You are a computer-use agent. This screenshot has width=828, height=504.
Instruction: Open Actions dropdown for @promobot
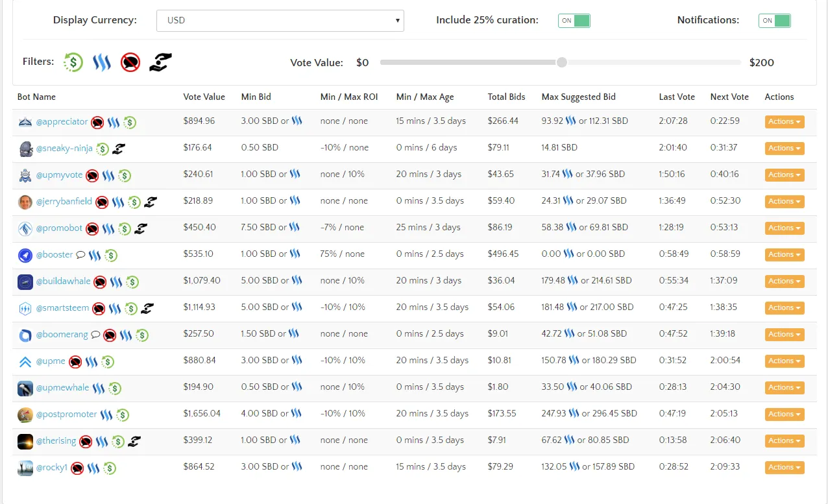(x=785, y=228)
